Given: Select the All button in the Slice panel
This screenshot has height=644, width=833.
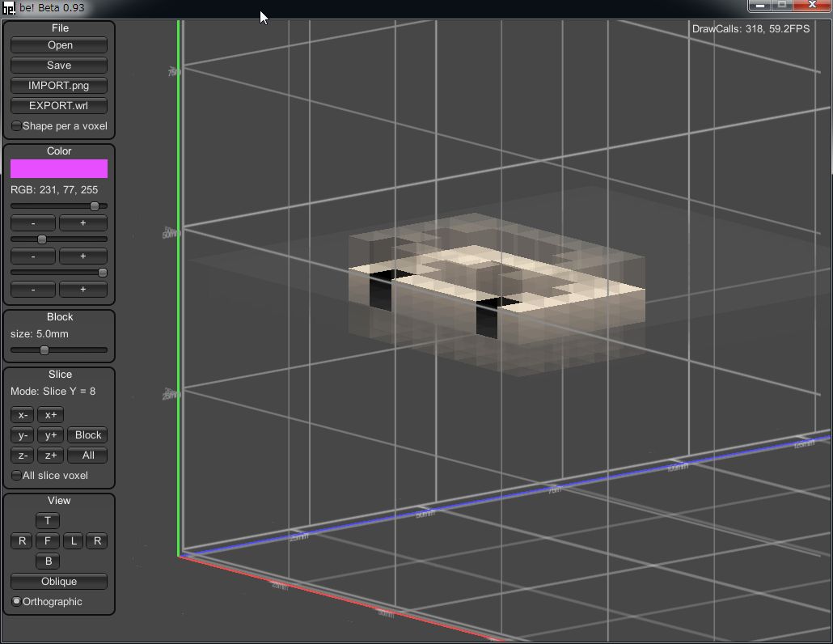Looking at the screenshot, I should (88, 455).
